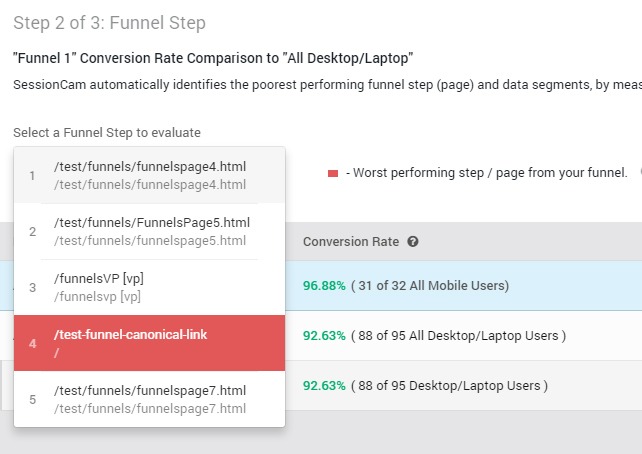Click the number 4 on the red step
The width and height of the screenshot is (642, 454).
[x=33, y=343]
